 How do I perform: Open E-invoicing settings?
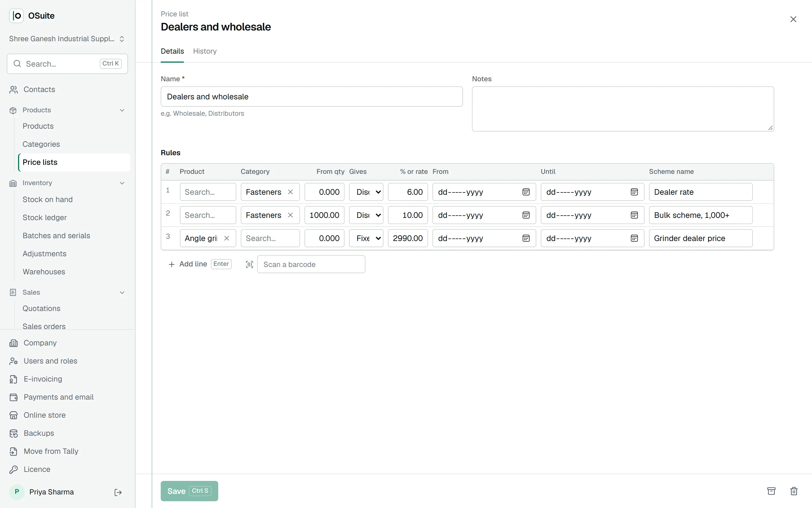[x=68, y=379]
